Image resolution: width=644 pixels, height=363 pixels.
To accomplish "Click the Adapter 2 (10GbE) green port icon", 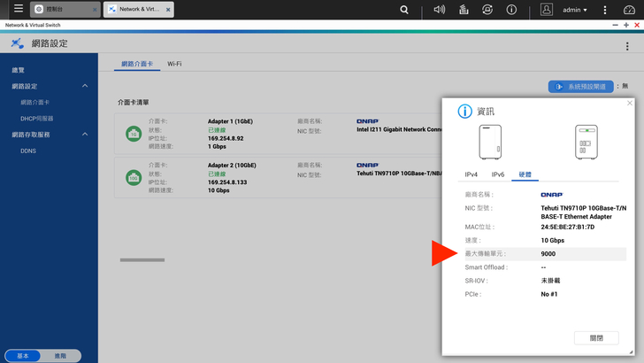I will (x=134, y=177).
